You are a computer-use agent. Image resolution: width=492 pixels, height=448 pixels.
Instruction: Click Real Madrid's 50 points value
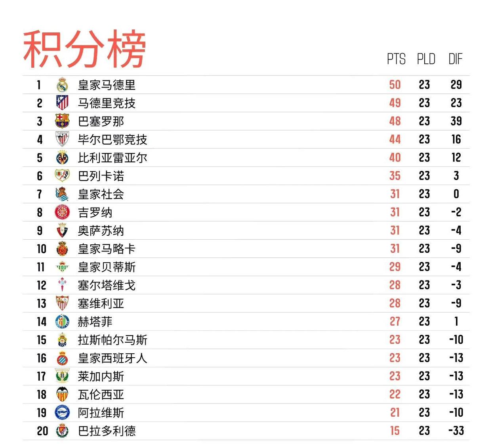point(395,85)
